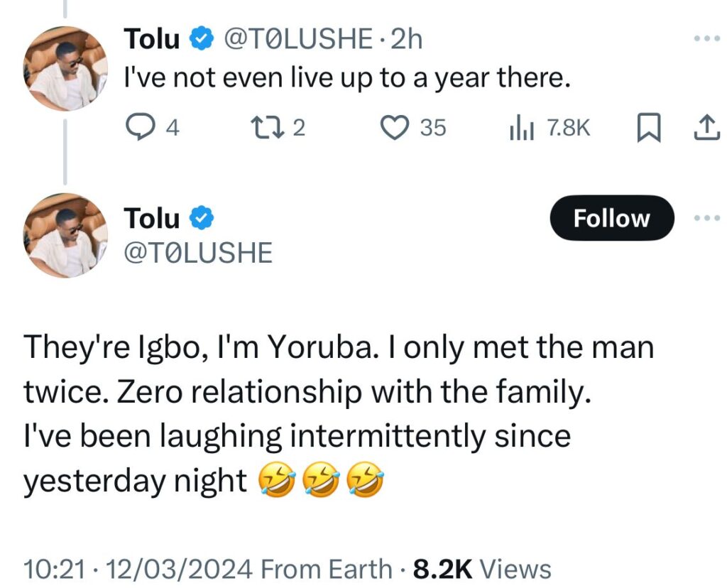Viewport: 727px width, 588px height.
Task: Open the 10:21 · 12/03/2024 timestamp
Action: [138, 569]
